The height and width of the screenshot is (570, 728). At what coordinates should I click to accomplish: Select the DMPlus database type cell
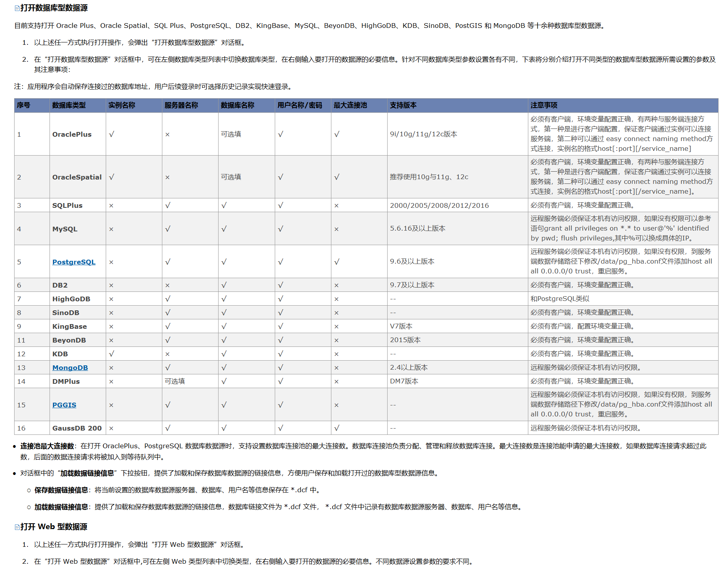click(x=78, y=381)
